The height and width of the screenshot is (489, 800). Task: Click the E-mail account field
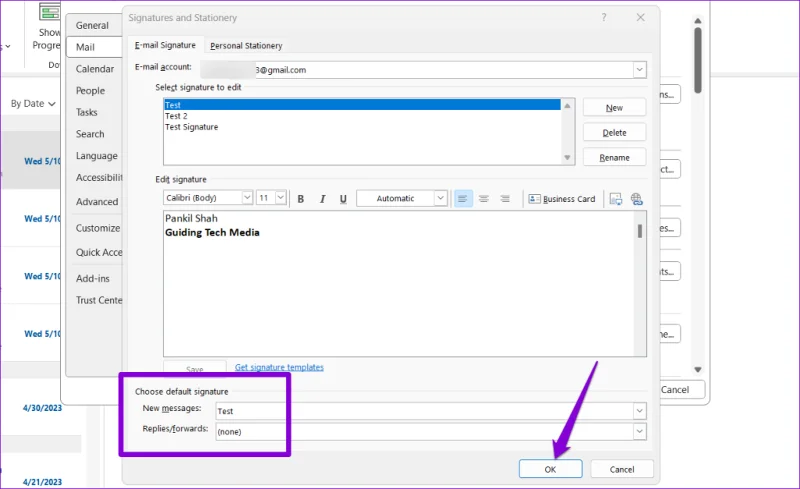pos(423,70)
